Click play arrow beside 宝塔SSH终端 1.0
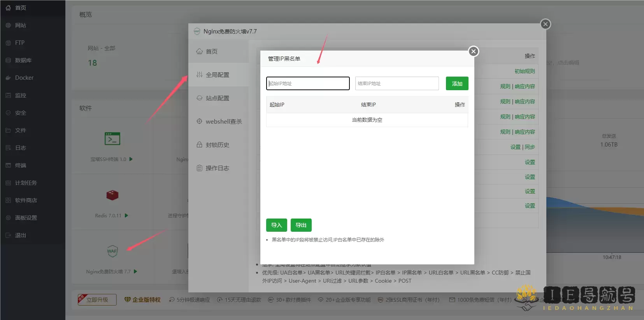The width and height of the screenshot is (644, 320). click(131, 159)
